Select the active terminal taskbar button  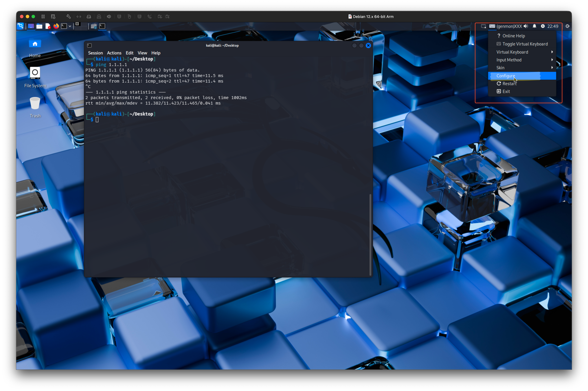[102, 26]
